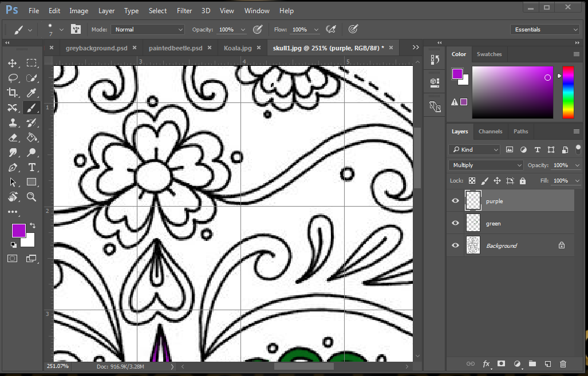Screen dimensions: 588x376
Task: Select the Eraser tool
Action: tap(13, 137)
